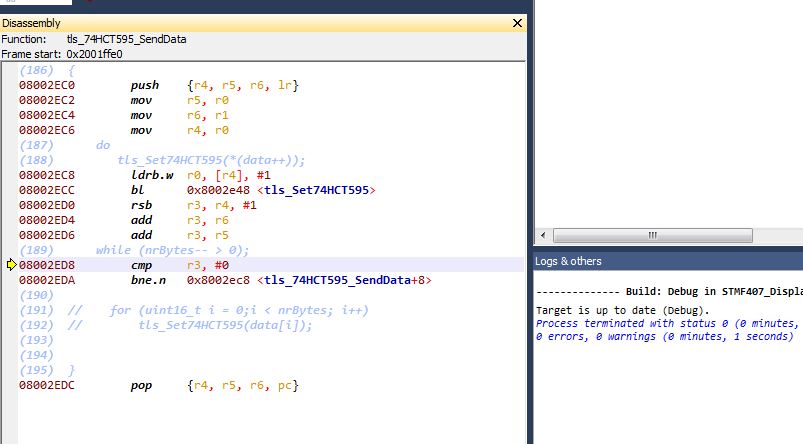The height and width of the screenshot is (444, 803).
Task: Click the address 08002ED4 line
Action: pyautogui.click(x=123, y=220)
